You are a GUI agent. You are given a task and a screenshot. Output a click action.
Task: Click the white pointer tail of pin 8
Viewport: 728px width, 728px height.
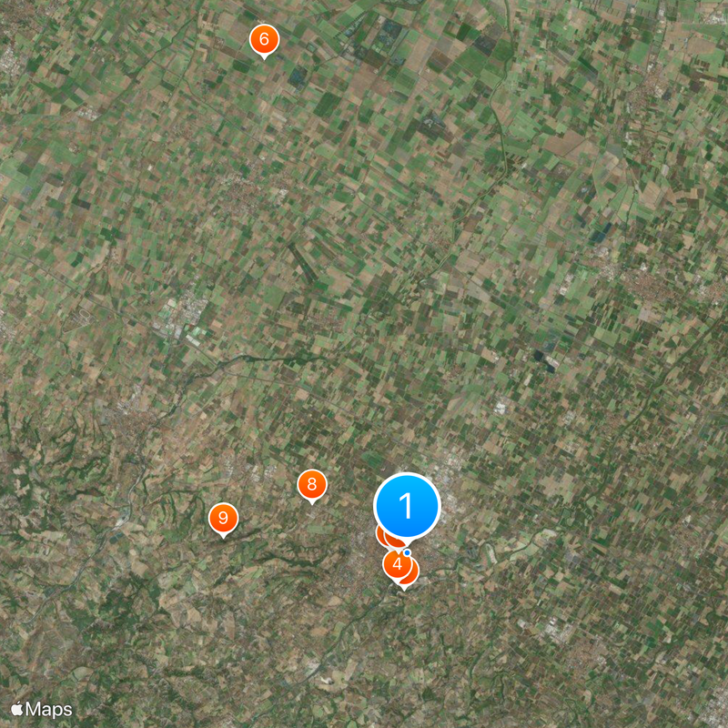pyautogui.click(x=312, y=502)
